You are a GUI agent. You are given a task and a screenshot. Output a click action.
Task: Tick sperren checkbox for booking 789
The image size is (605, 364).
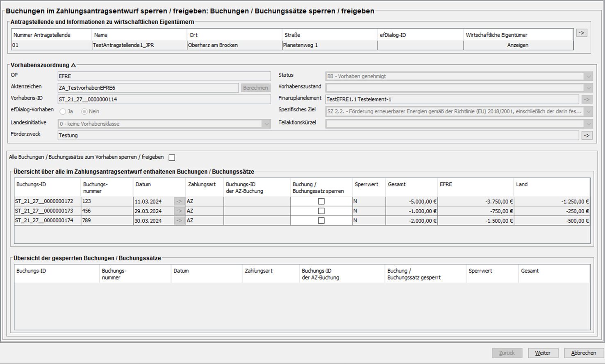click(321, 220)
